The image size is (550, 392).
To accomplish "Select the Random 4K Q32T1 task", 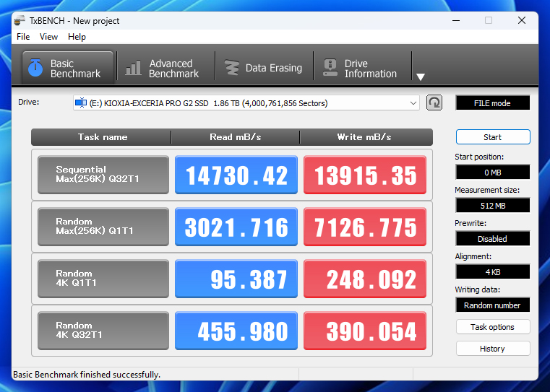I will pyautogui.click(x=103, y=331).
